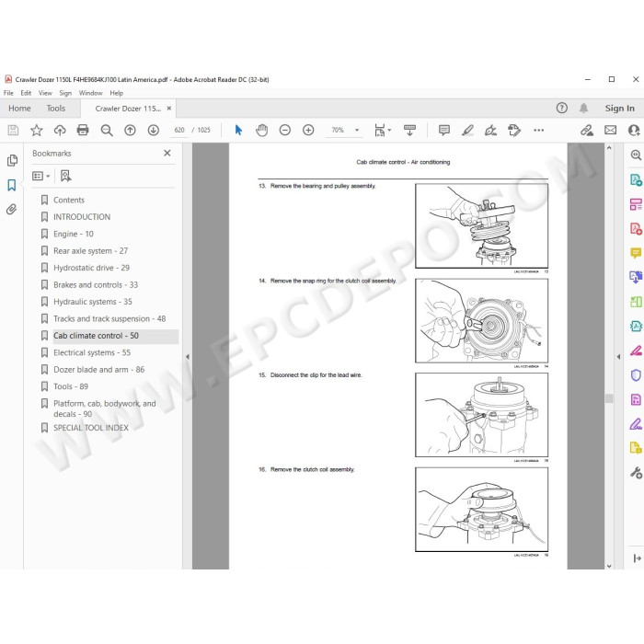
Task: Open the fit page options icon
Action: point(383,131)
